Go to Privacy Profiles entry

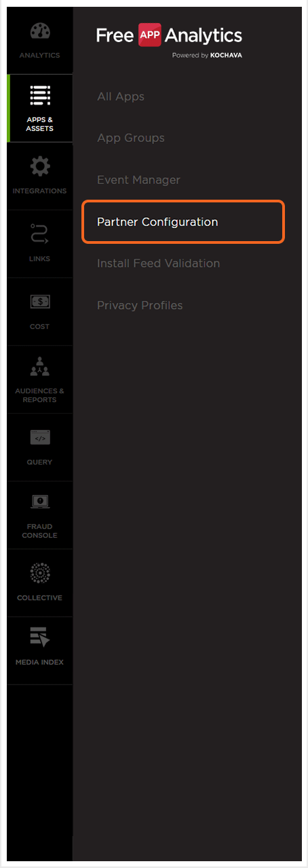(140, 306)
